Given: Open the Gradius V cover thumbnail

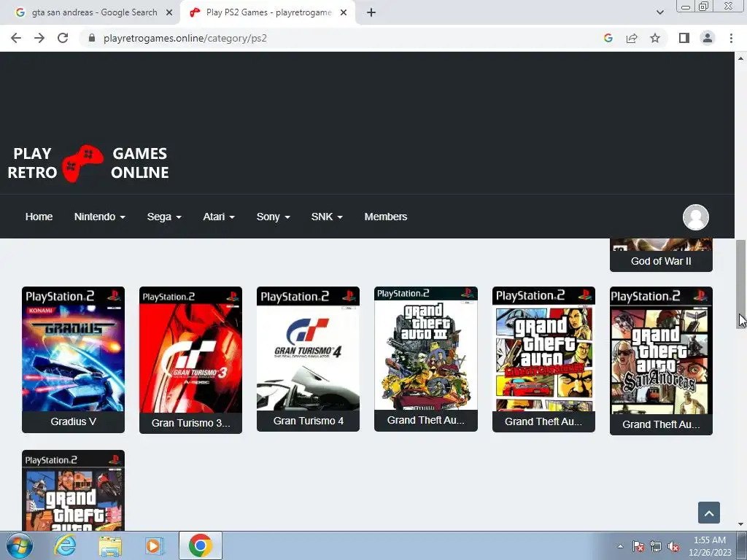Looking at the screenshot, I should tap(74, 349).
